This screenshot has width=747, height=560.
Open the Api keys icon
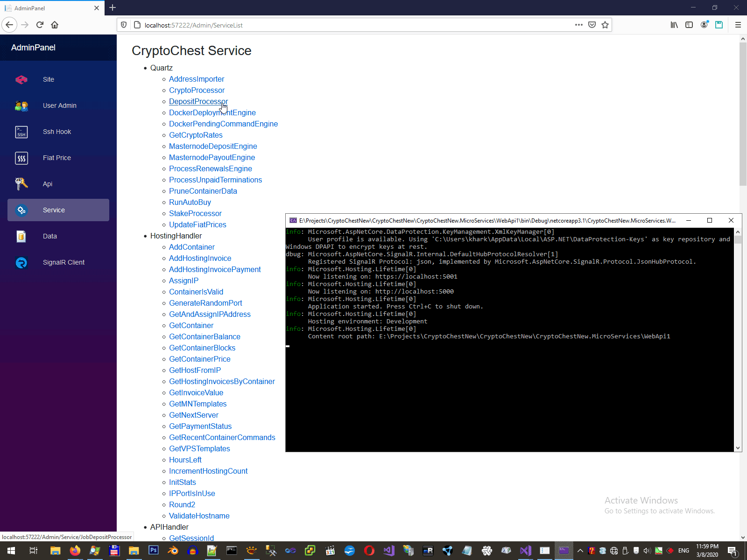[x=21, y=184]
